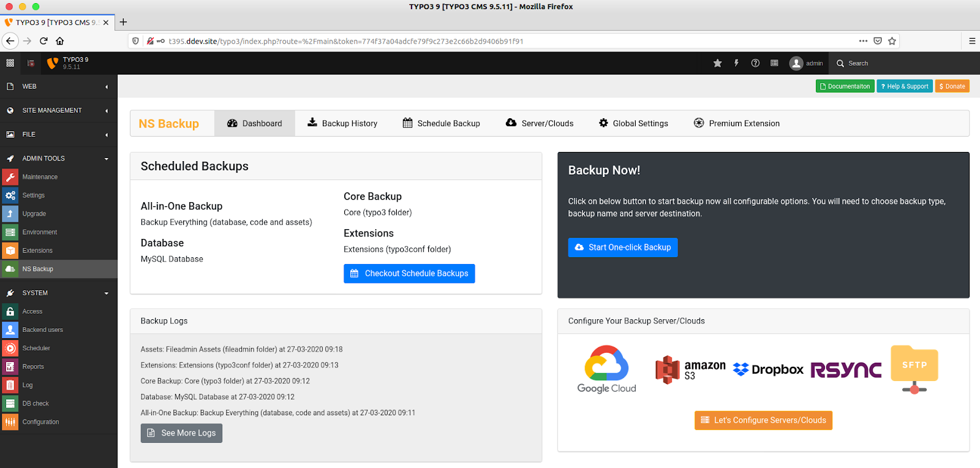Image resolution: width=980 pixels, height=468 pixels.
Task: Open the Scheduler module icon
Action: [x=10, y=349]
